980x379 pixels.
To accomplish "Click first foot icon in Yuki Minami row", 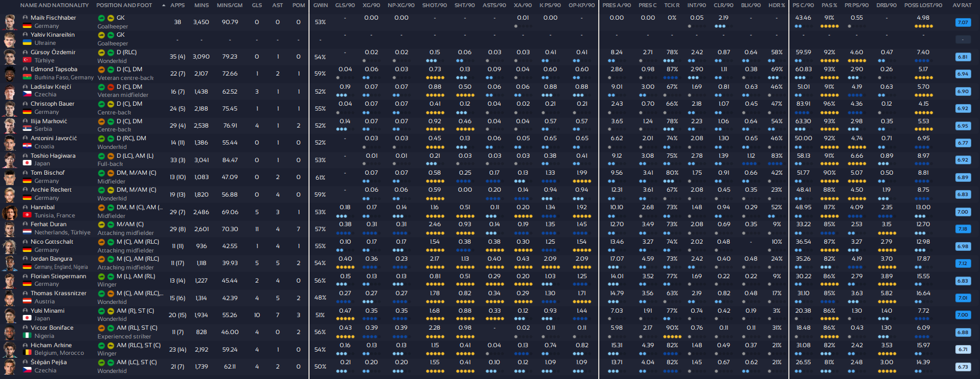I will [101, 311].
